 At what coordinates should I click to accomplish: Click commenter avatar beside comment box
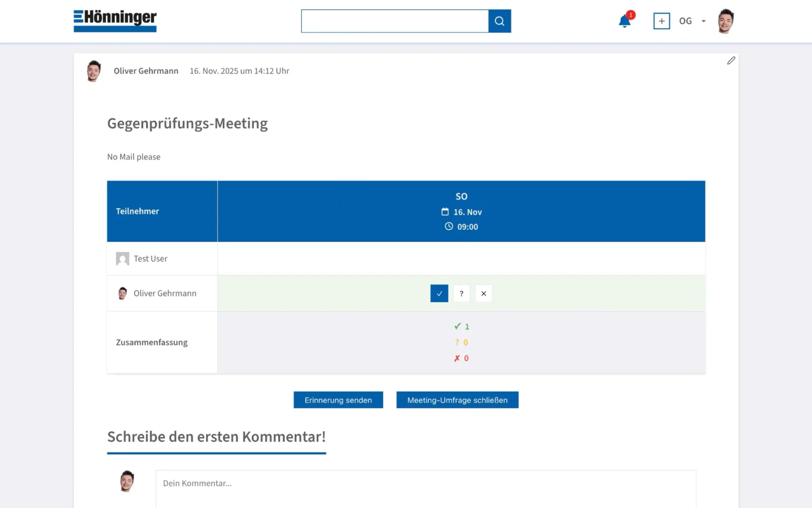pos(127,481)
